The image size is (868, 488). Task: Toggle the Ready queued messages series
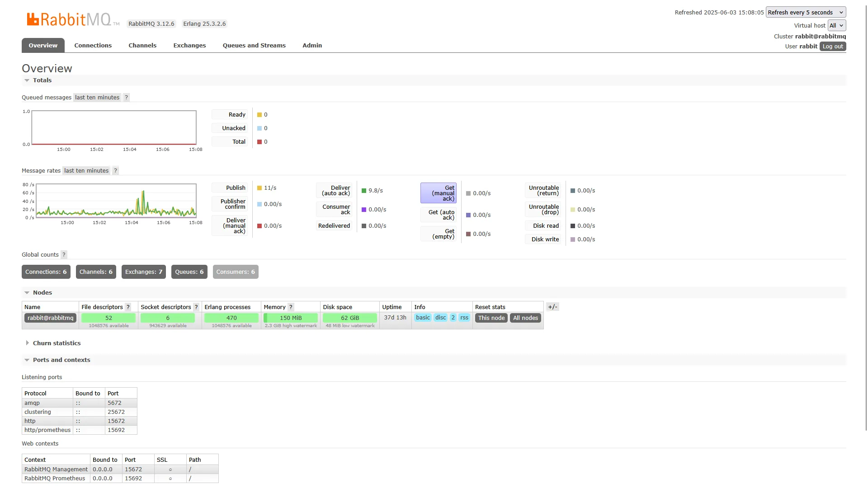tap(230, 115)
